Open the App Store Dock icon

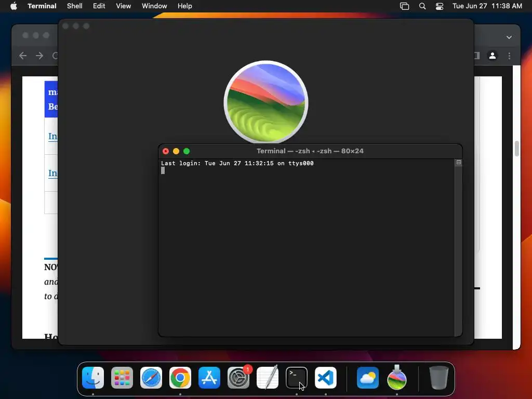click(x=209, y=378)
